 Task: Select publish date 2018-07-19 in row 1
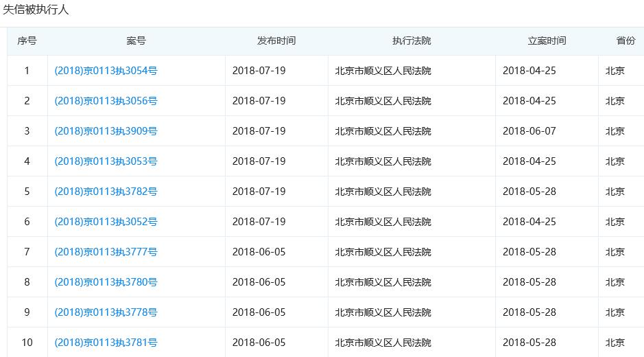259,71
